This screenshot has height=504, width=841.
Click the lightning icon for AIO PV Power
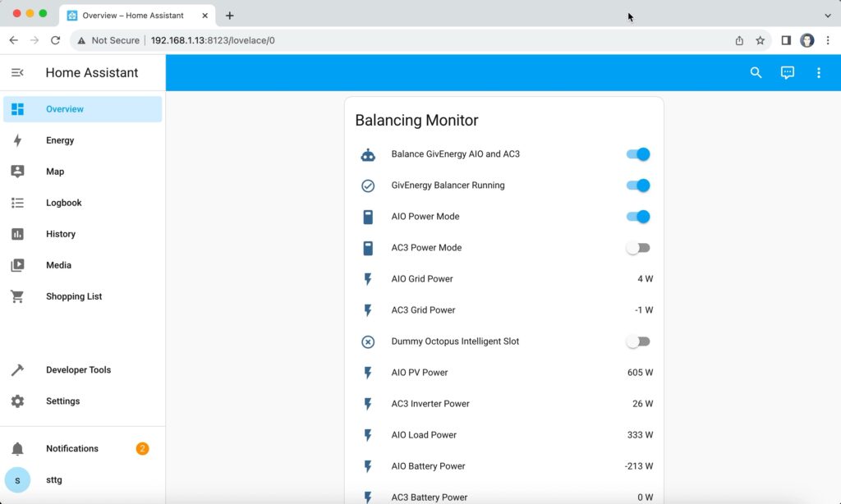(368, 373)
